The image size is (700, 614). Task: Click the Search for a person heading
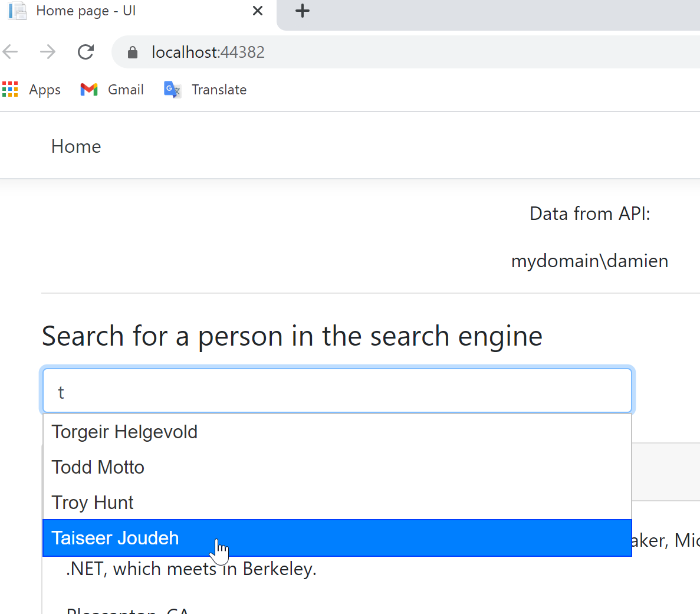pyautogui.click(x=292, y=336)
